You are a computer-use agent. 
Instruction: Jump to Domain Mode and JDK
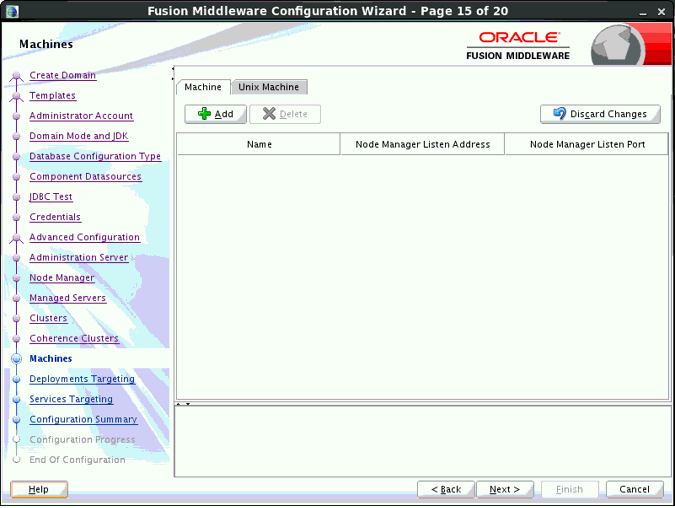tap(79, 136)
